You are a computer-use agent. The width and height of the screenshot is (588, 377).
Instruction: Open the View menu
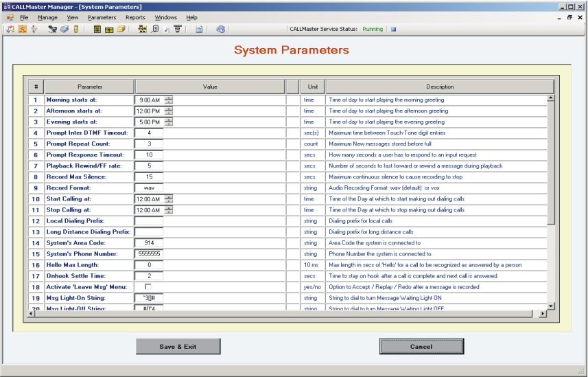[72, 18]
